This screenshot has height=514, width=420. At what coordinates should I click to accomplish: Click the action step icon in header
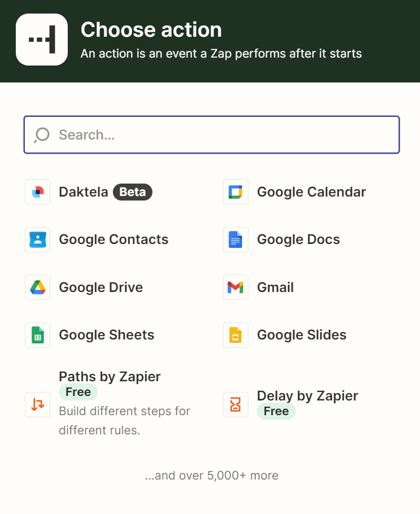42,40
